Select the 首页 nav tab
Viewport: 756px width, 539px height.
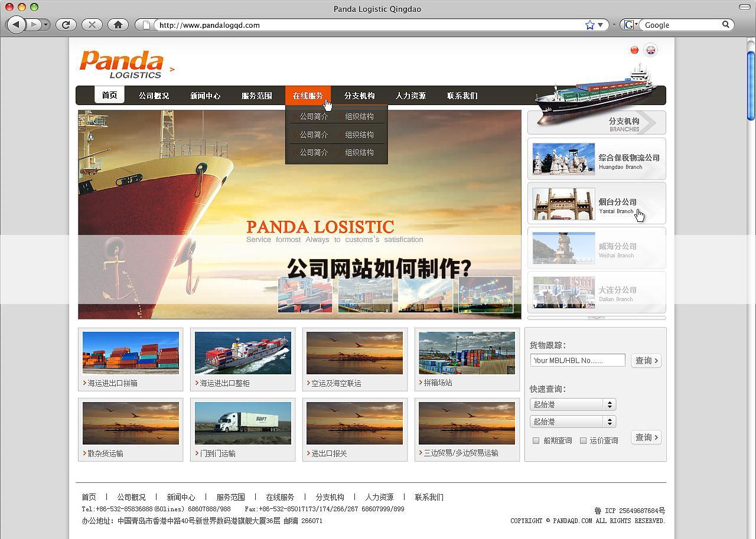click(x=109, y=95)
